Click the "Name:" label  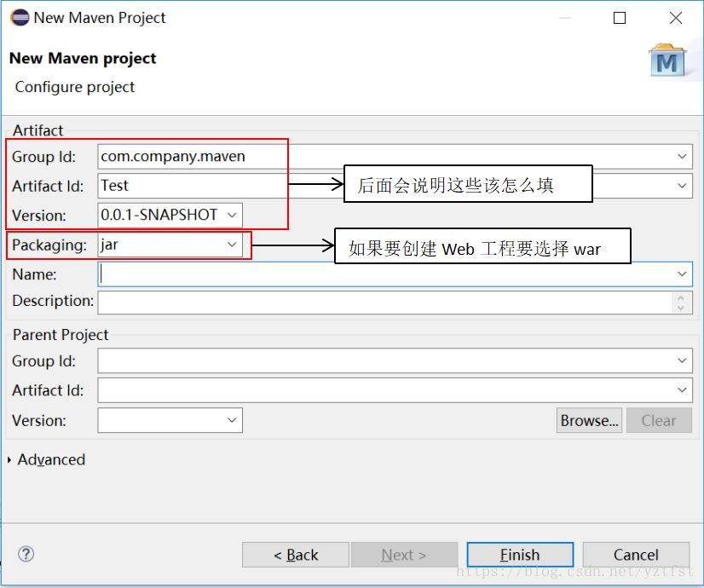(35, 274)
